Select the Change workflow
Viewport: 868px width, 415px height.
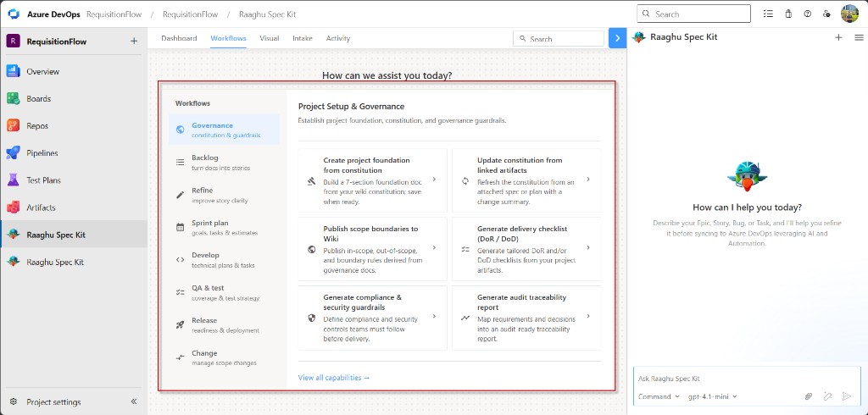pos(224,357)
